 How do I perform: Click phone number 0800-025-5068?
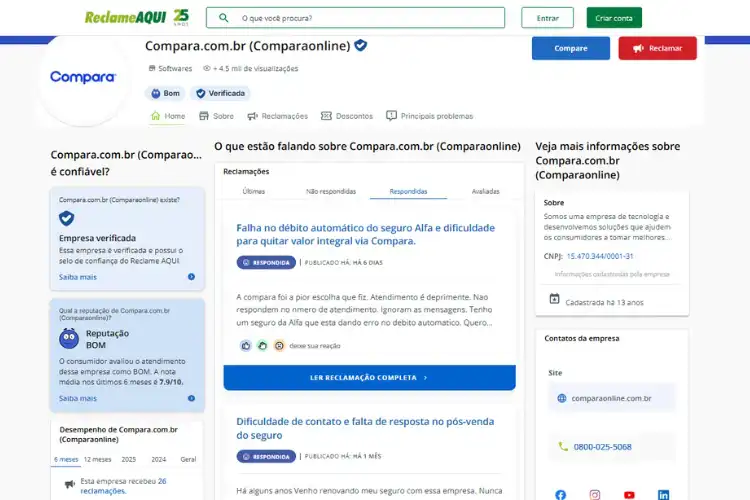[603, 447]
